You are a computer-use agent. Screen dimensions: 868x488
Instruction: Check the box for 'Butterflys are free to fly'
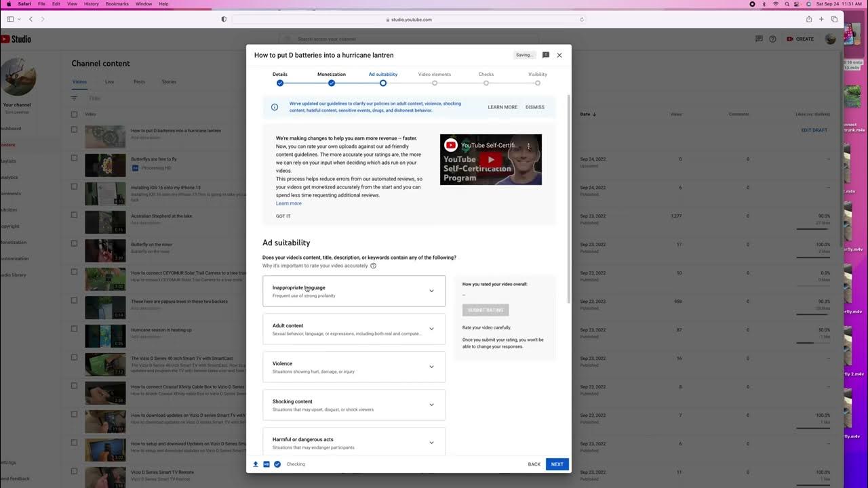(x=75, y=158)
